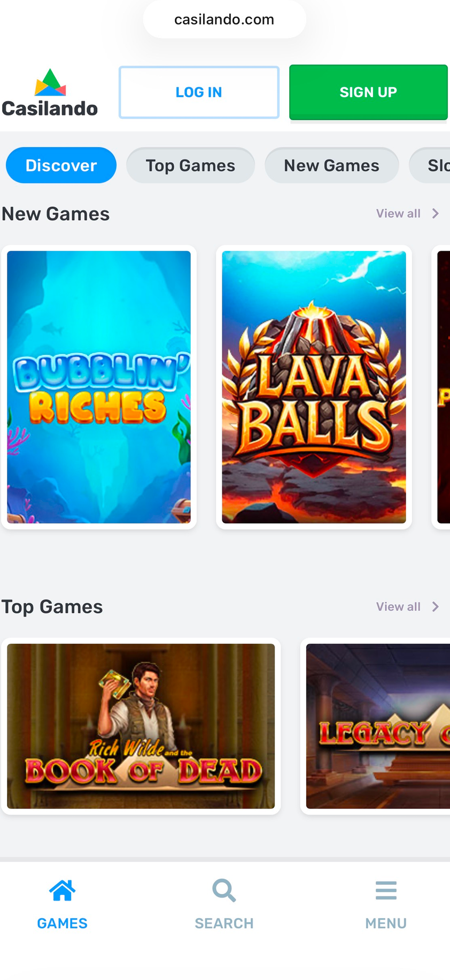Open the Lava Balls game thumbnail
Screen dimensions: 450x980
click(314, 387)
